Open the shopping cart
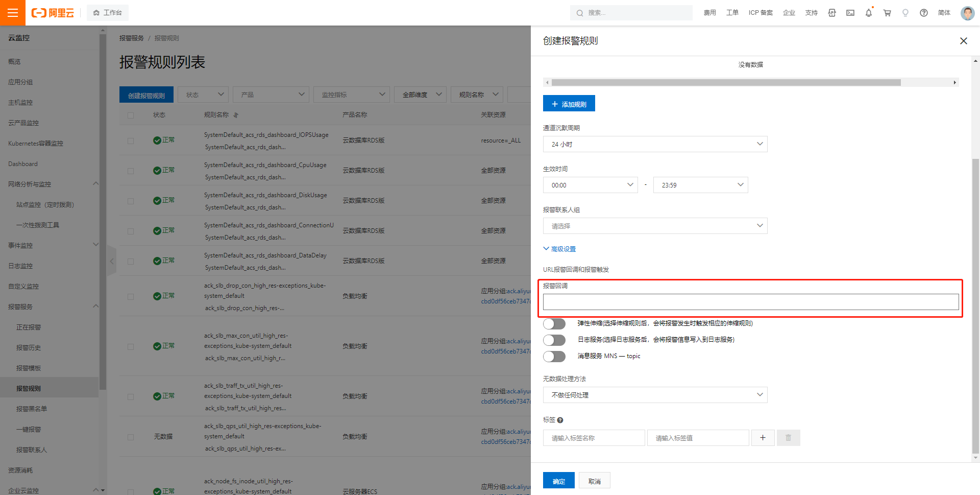Image resolution: width=980 pixels, height=495 pixels. point(887,13)
